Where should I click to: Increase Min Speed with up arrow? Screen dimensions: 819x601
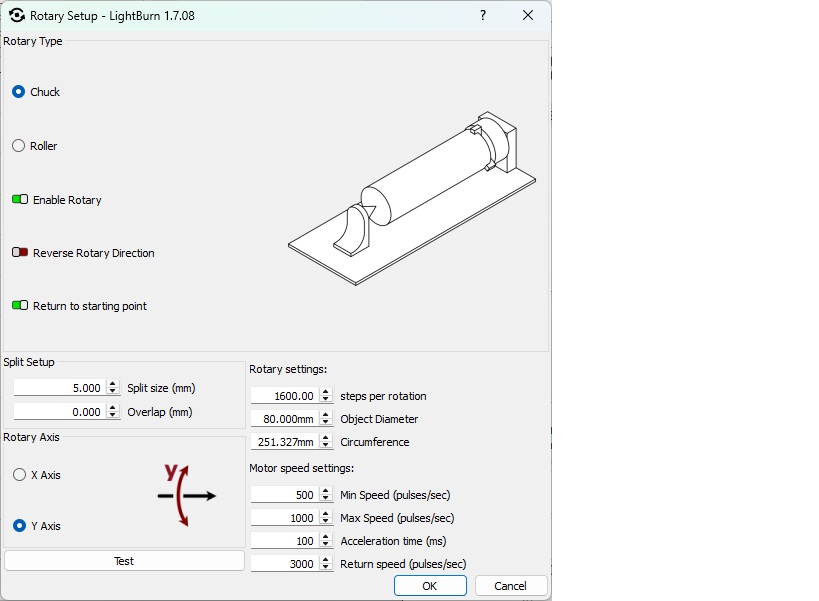325,490
